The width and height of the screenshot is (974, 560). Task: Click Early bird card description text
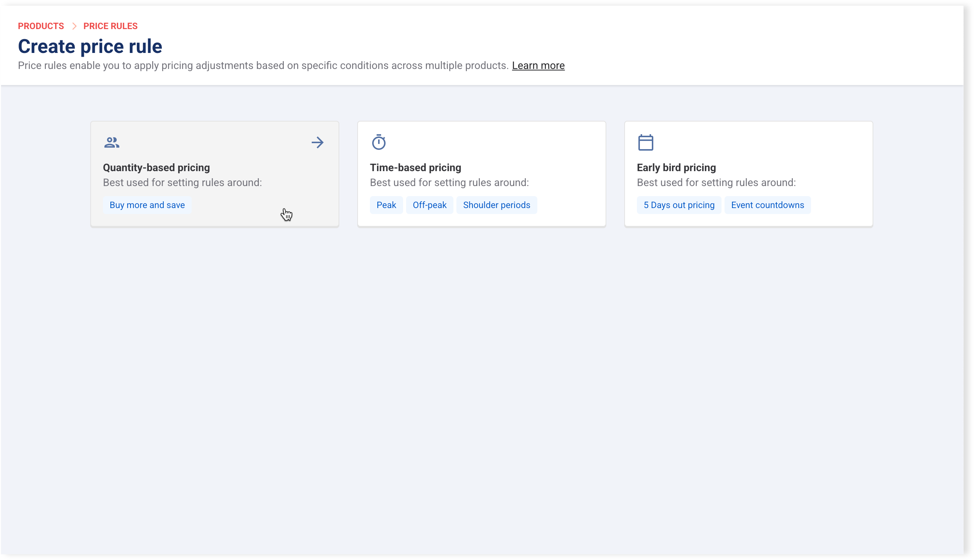coord(716,183)
